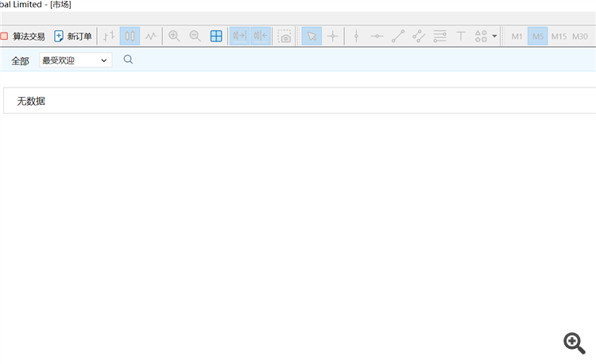Select the arrow cursor tool
The width and height of the screenshot is (596, 364).
click(x=312, y=37)
